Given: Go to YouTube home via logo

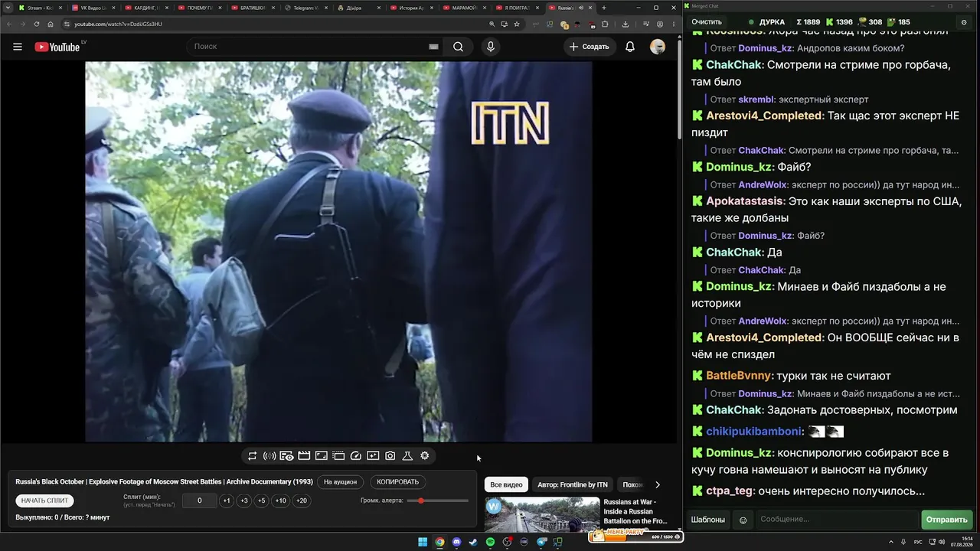Looking at the screenshot, I should point(57,47).
